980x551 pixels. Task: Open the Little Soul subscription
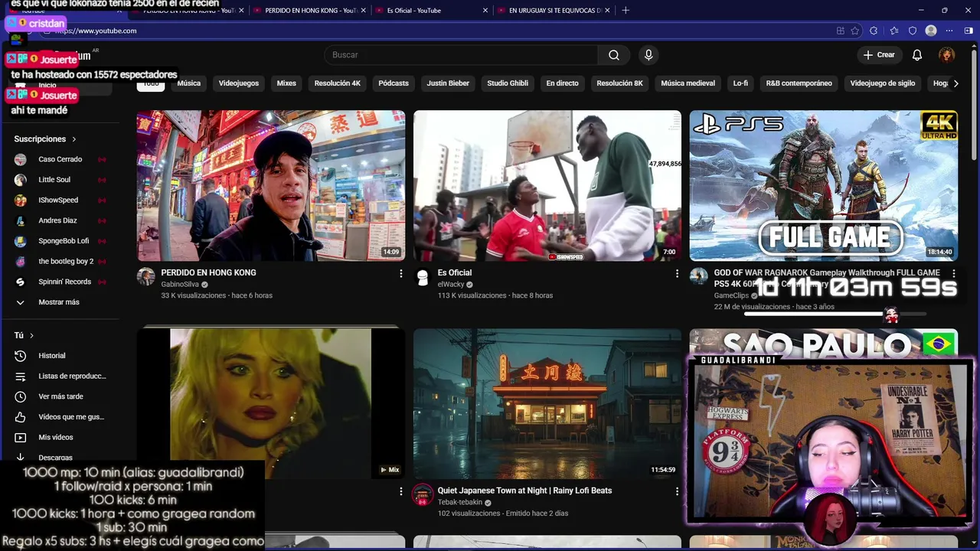(x=61, y=180)
